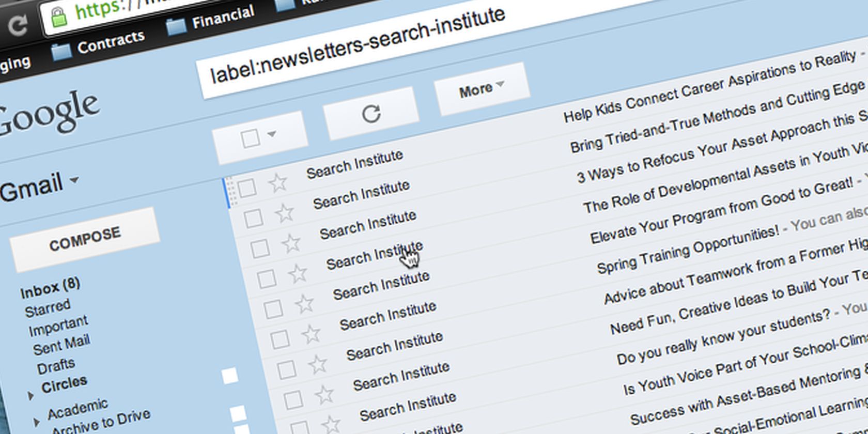Viewport: 868px width, 434px height.
Task: Open the Contracts bookmark folder
Action: (98, 45)
